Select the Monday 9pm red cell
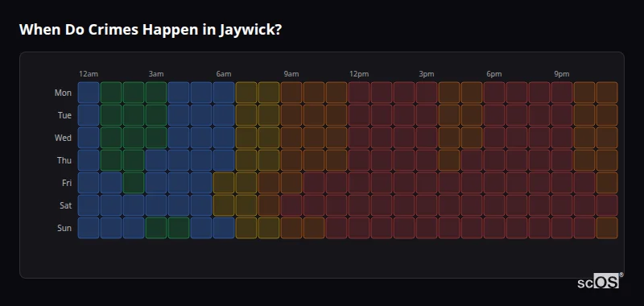Viewport: 644px width, 306px height. click(x=561, y=93)
